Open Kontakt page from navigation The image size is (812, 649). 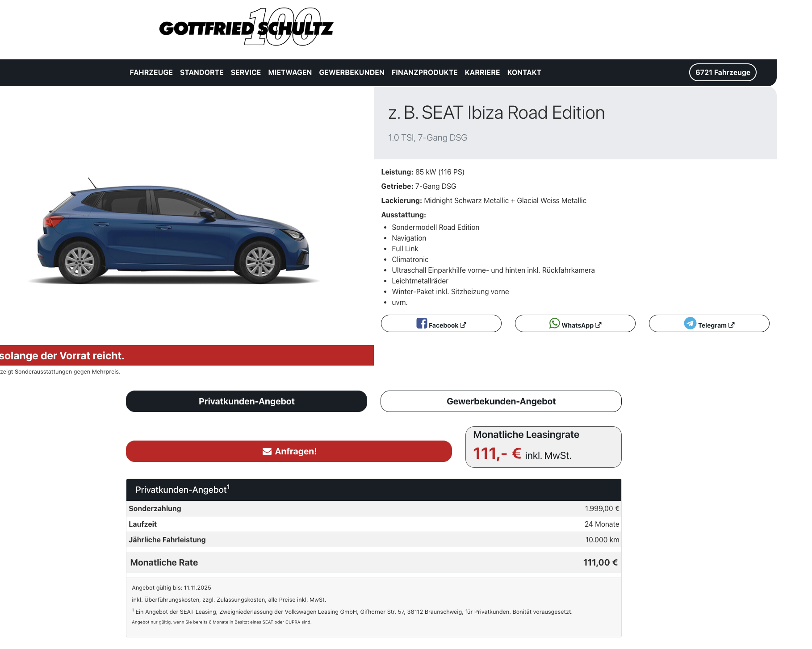524,72
